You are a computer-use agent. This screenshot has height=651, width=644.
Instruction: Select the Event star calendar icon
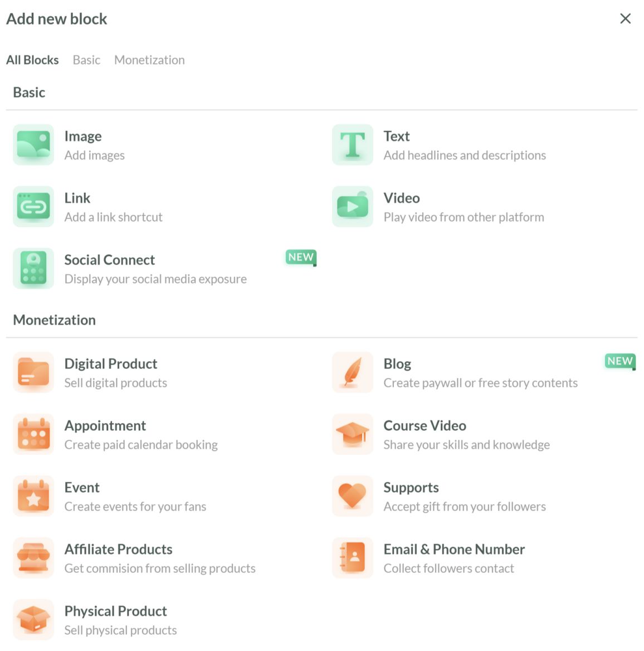tap(33, 496)
